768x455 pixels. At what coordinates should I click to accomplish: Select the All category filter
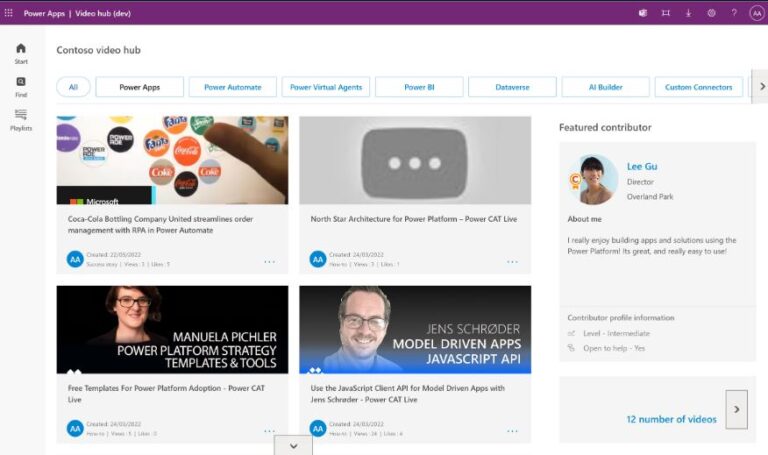coord(73,87)
